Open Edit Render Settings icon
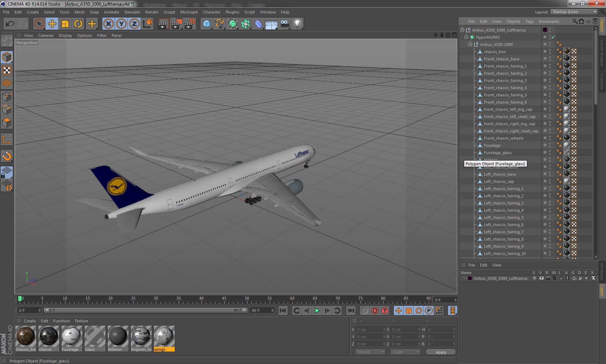The image size is (606, 364). (x=190, y=24)
